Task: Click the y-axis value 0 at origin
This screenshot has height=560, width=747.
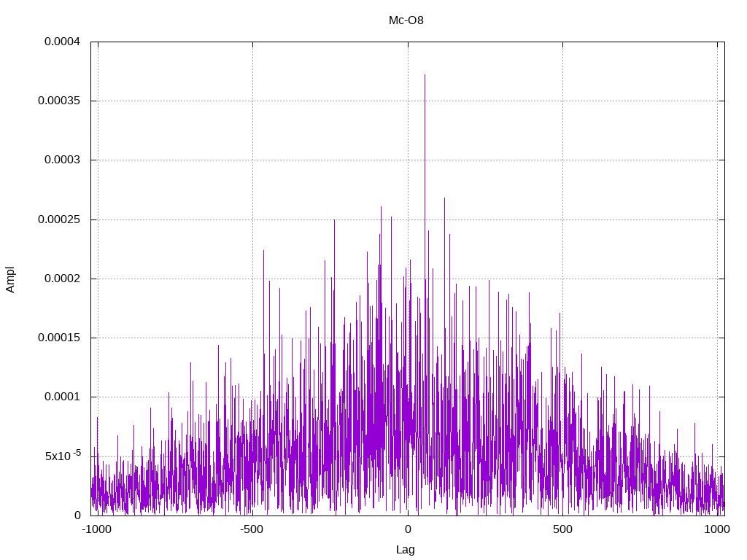Action: coord(77,516)
